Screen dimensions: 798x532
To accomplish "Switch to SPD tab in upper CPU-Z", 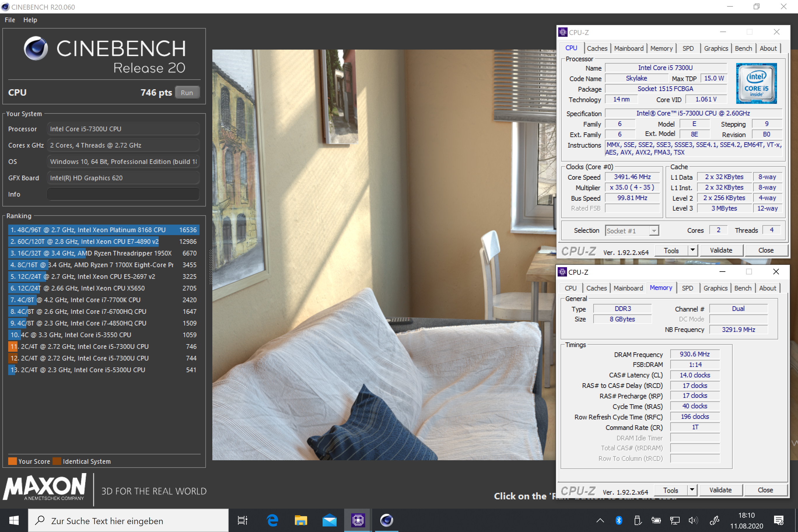I will (688, 48).
